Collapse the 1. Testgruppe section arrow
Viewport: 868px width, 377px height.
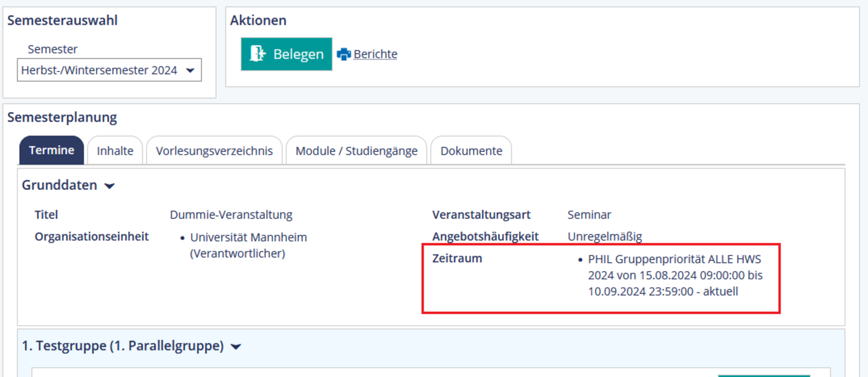coord(236,347)
